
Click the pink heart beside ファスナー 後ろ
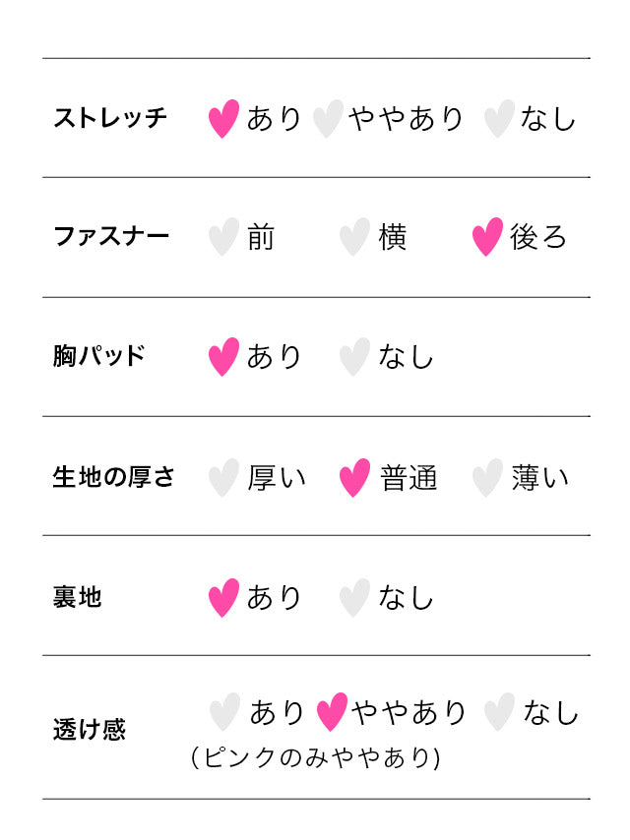[x=487, y=238]
